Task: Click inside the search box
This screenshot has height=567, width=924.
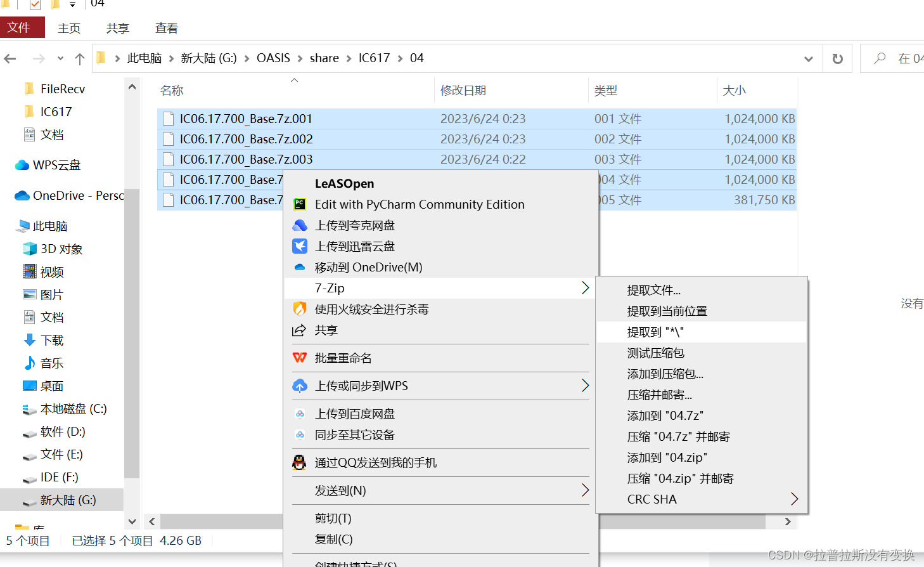Action: tap(900, 58)
